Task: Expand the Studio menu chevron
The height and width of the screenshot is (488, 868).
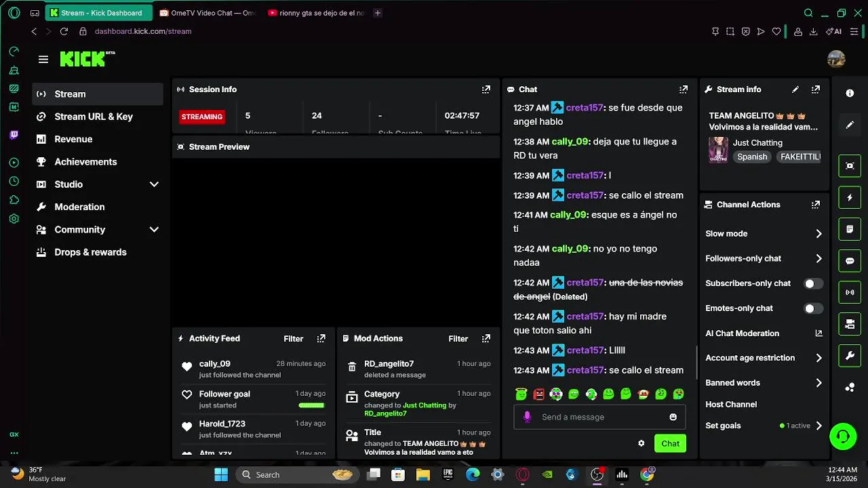Action: point(154,184)
